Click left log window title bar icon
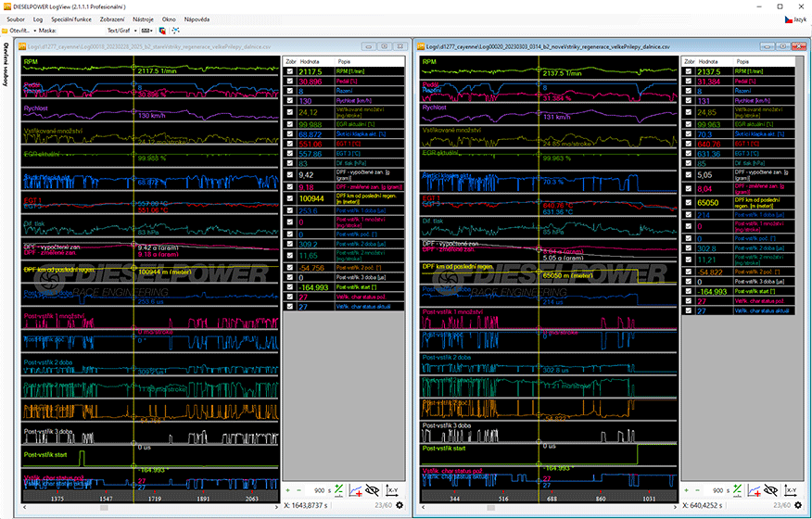 pos(22,46)
